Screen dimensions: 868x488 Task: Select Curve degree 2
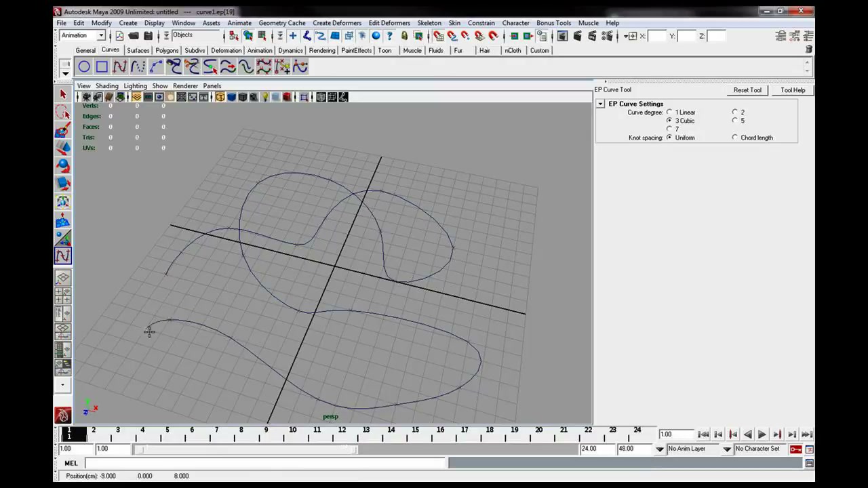click(x=735, y=113)
